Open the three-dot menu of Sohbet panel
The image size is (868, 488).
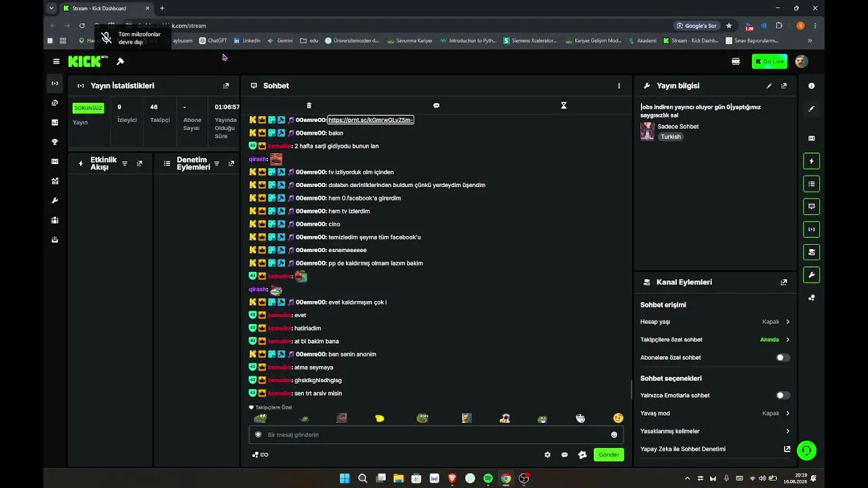(618, 86)
